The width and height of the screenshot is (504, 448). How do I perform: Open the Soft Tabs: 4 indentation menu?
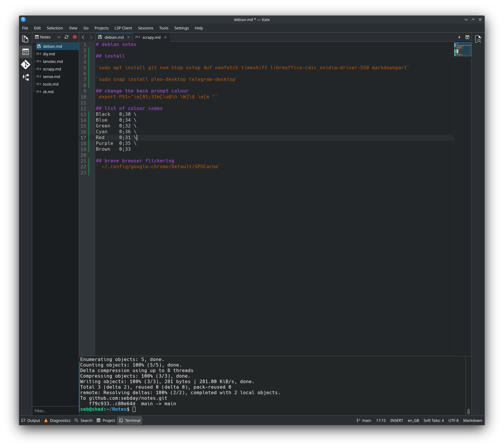coord(433,420)
